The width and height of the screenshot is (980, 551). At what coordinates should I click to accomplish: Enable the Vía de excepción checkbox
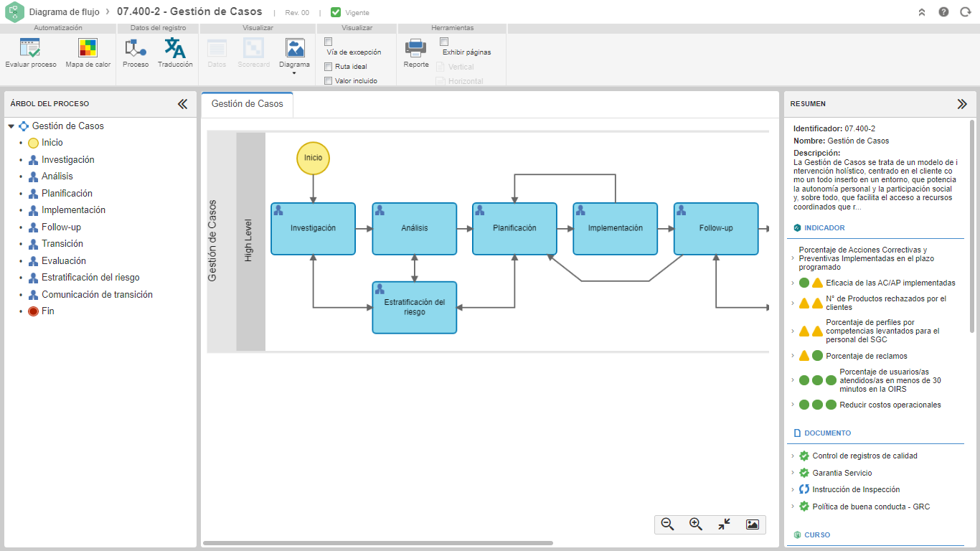(329, 41)
